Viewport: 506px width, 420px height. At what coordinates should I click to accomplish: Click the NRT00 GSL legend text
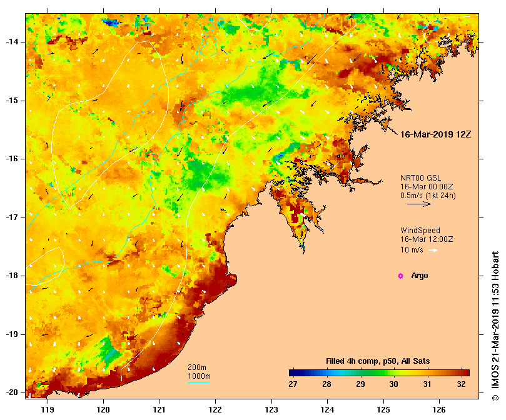click(420, 177)
